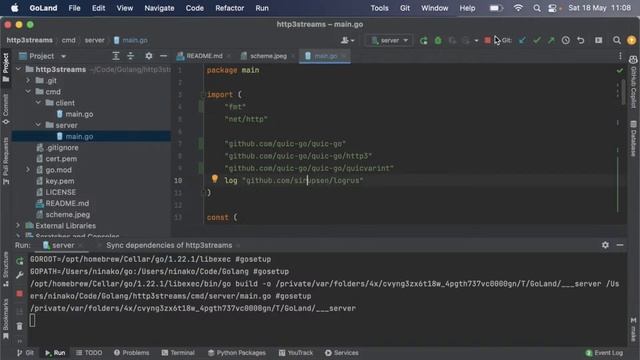Image resolution: width=640 pixels, height=360 pixels.
Task: Open the Git menu in menu bar
Action: pyautogui.click(x=404, y=8)
